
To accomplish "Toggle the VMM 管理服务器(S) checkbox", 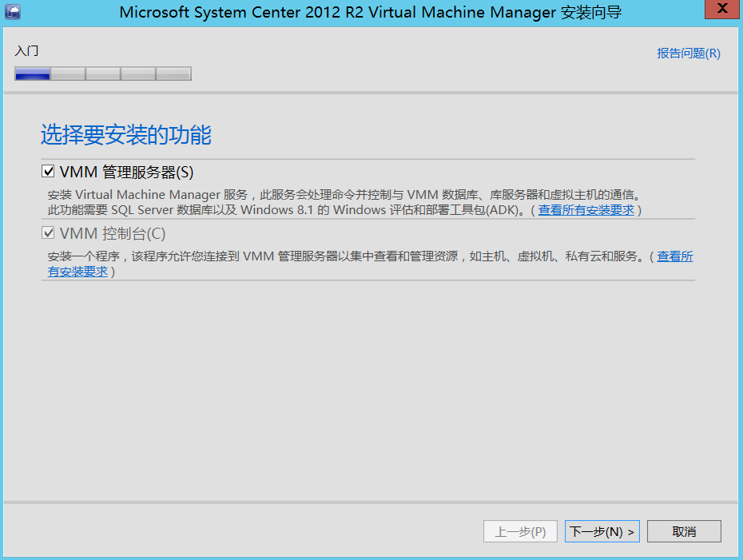I will pyautogui.click(x=48, y=171).
